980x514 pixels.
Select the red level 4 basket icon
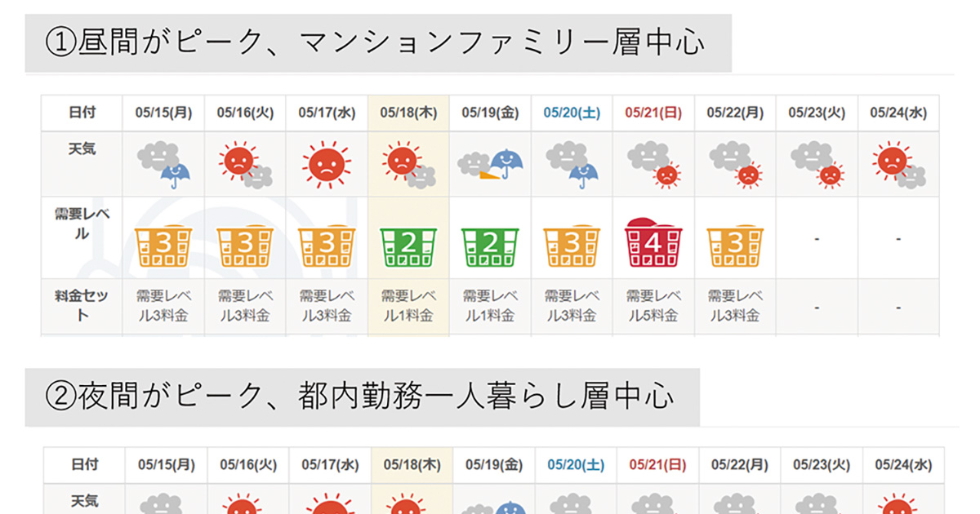(x=653, y=242)
